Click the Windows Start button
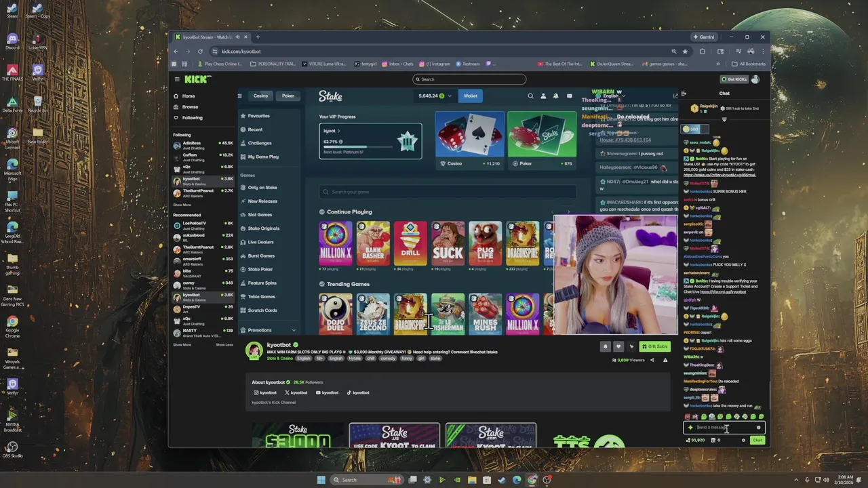 321,480
